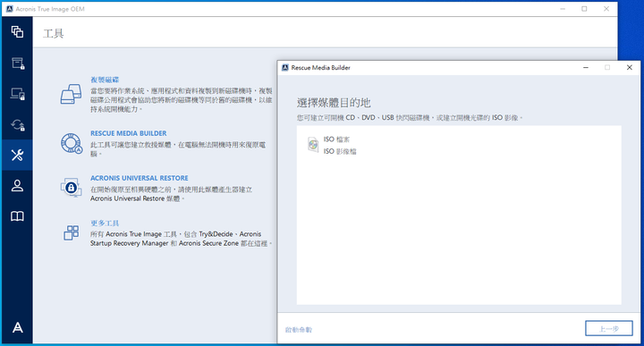Click the clone disk drives icon
This screenshot has height=346, width=644.
[71, 94]
